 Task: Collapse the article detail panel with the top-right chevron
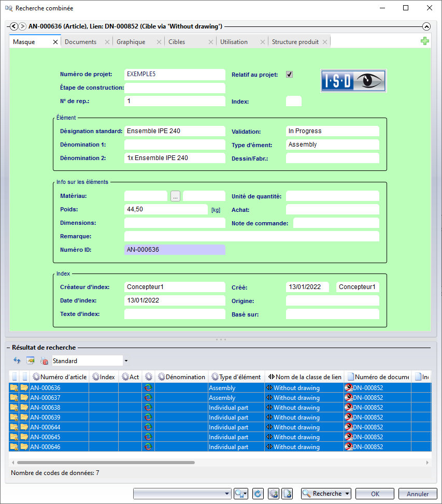(x=426, y=26)
